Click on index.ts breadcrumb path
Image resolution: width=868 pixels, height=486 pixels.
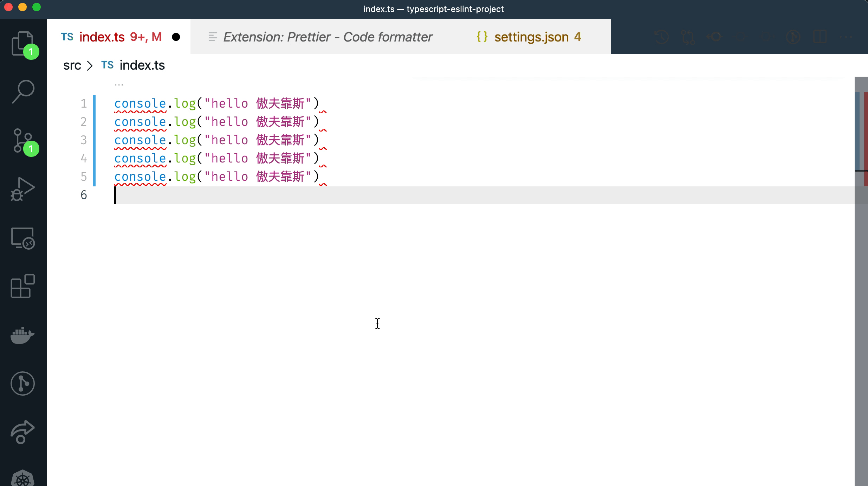142,65
